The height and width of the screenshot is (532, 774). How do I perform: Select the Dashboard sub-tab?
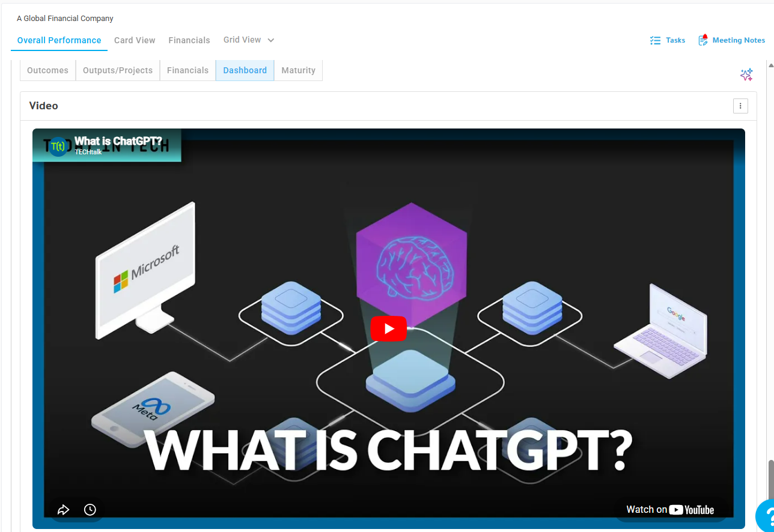[x=245, y=70]
